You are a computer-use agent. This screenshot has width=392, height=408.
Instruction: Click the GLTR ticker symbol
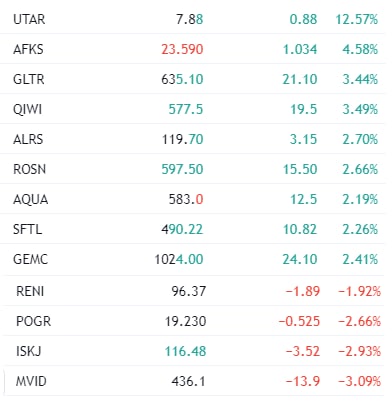tap(29, 79)
